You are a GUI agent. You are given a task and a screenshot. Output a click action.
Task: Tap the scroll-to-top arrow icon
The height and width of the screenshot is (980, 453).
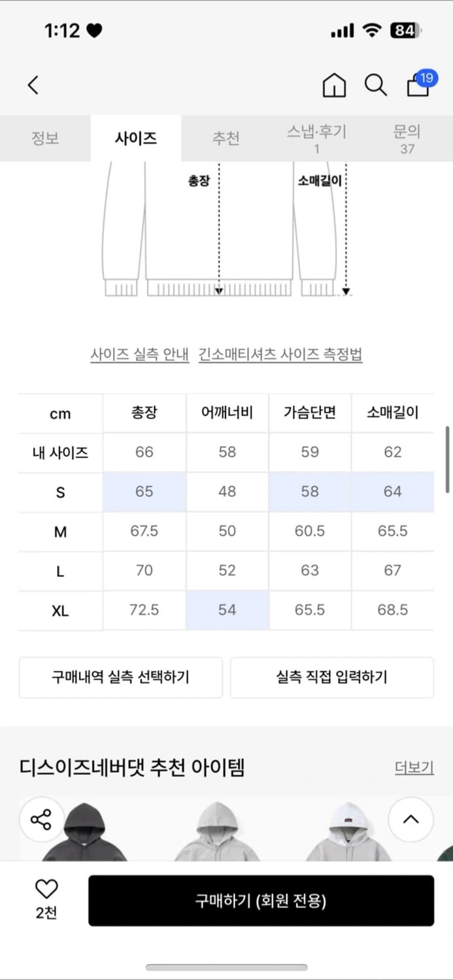(411, 819)
